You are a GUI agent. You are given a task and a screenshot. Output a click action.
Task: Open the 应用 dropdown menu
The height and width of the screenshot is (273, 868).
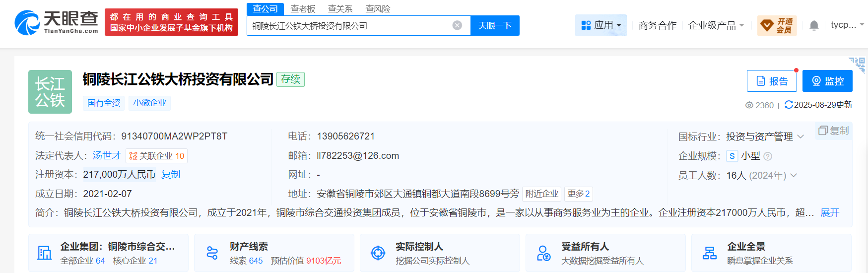coord(601,25)
